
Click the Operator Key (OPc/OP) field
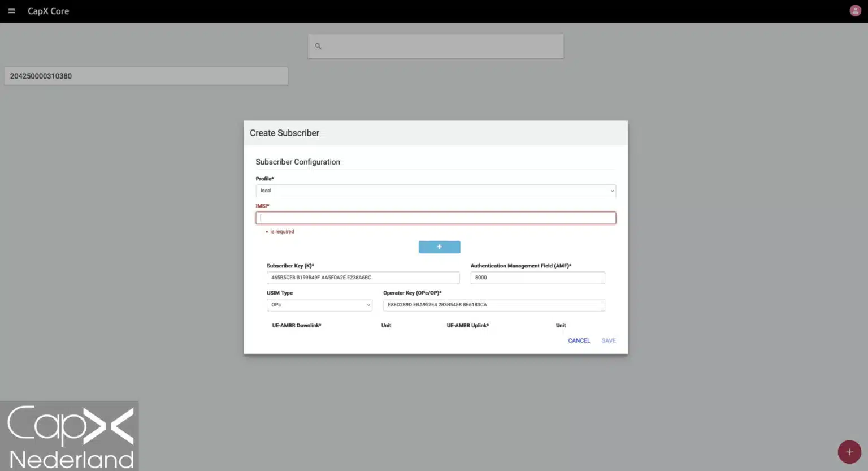[x=494, y=305]
